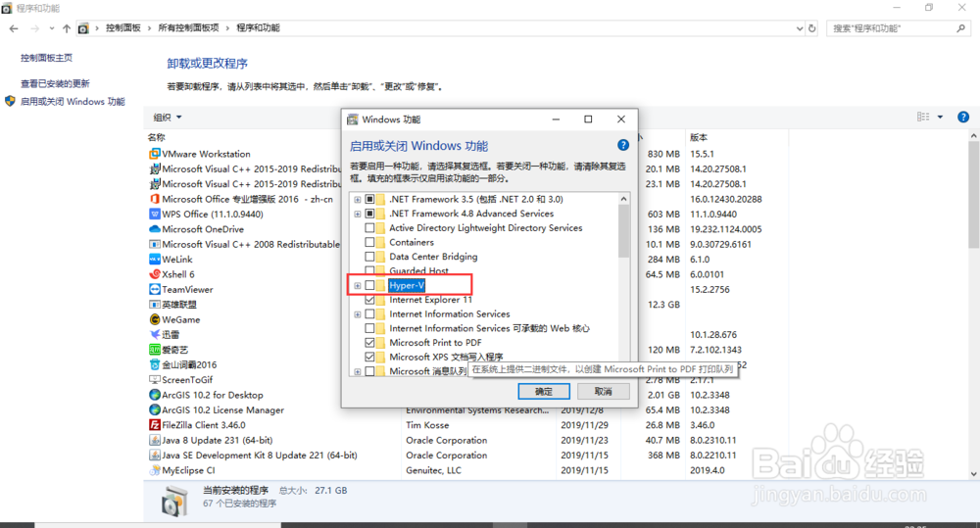Open 查看已安装的更新 link

(55, 83)
